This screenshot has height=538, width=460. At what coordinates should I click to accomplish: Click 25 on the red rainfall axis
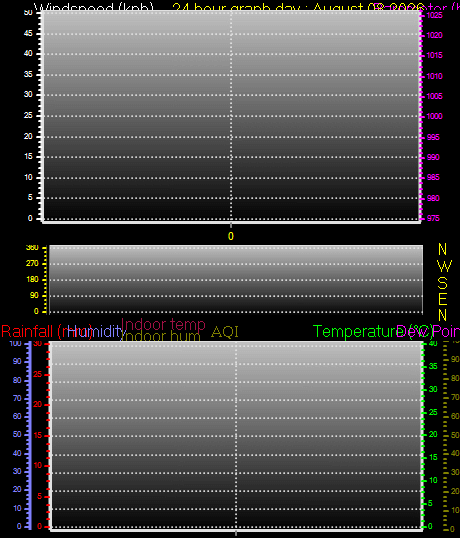coord(38,374)
